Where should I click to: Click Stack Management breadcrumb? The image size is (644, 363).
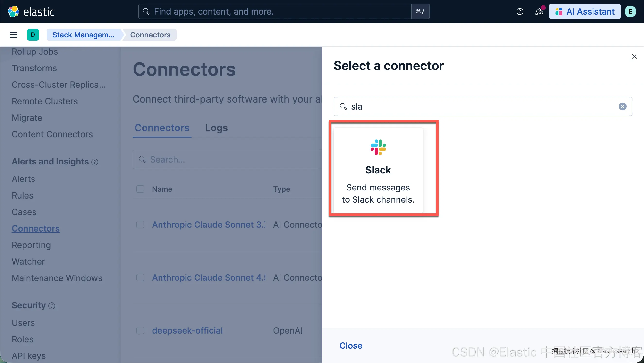[x=83, y=35]
